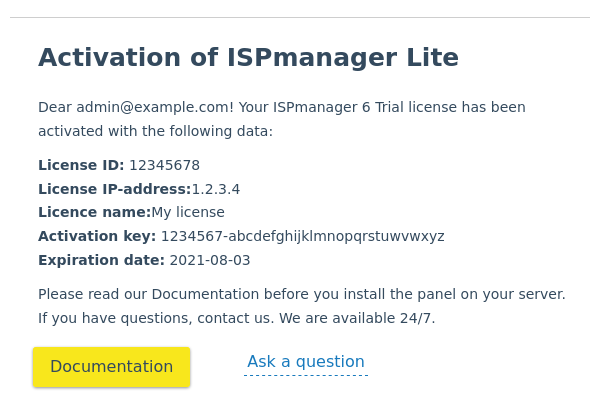Click the My license name value
610x409 pixels.
(188, 212)
